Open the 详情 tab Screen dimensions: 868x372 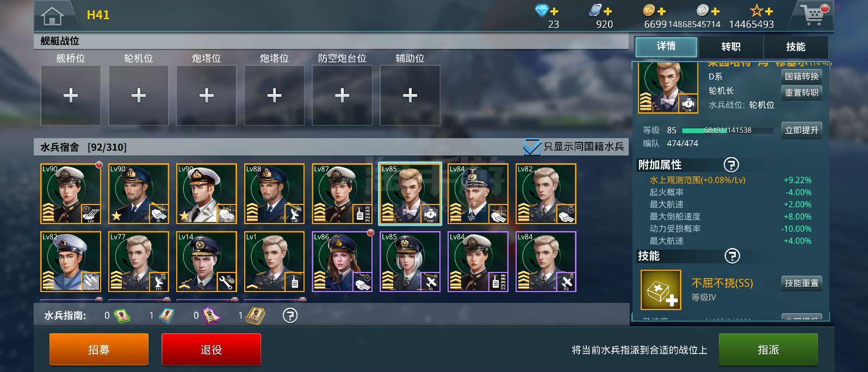pyautogui.click(x=666, y=47)
